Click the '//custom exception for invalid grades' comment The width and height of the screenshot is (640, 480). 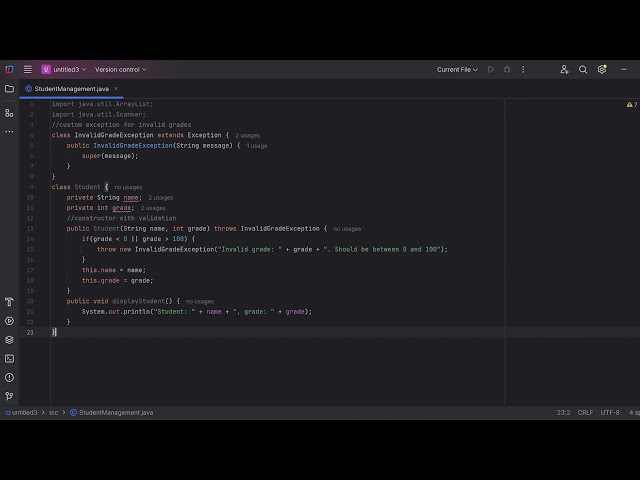[121, 125]
